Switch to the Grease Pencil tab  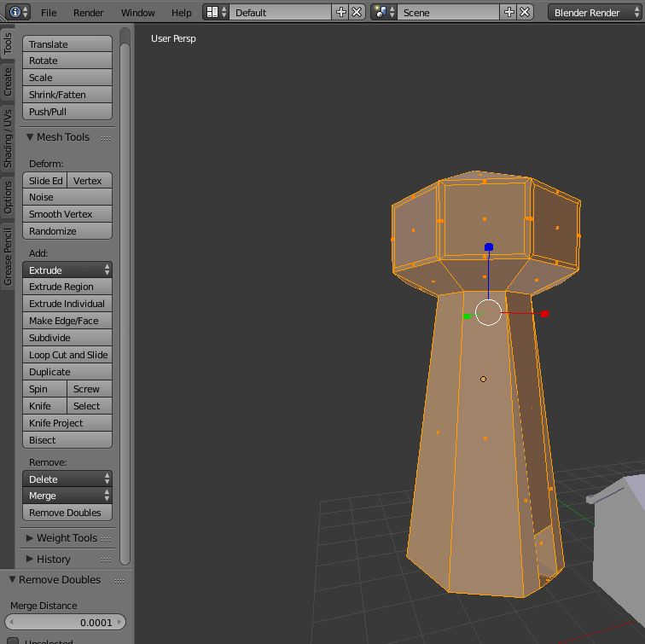click(8, 257)
